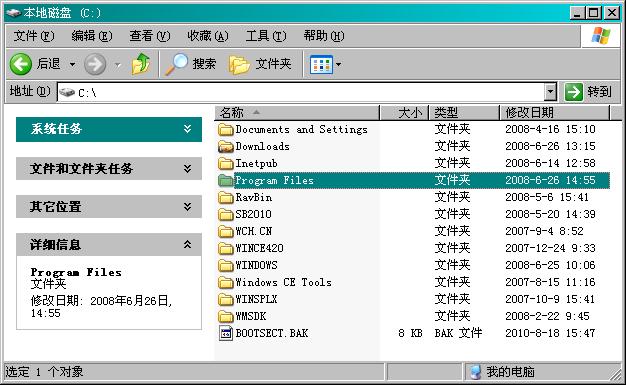
Task: Toggle the Folders pane button
Action: [x=260, y=64]
